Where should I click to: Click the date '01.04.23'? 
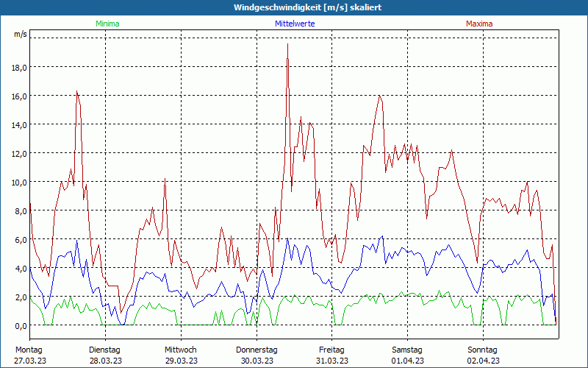(408, 361)
